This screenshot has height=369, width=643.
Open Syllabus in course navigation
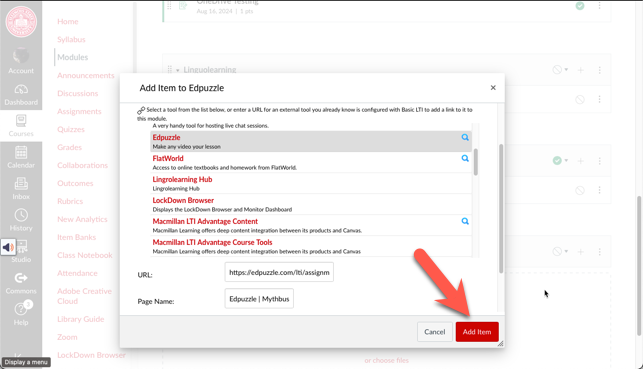[x=71, y=39]
